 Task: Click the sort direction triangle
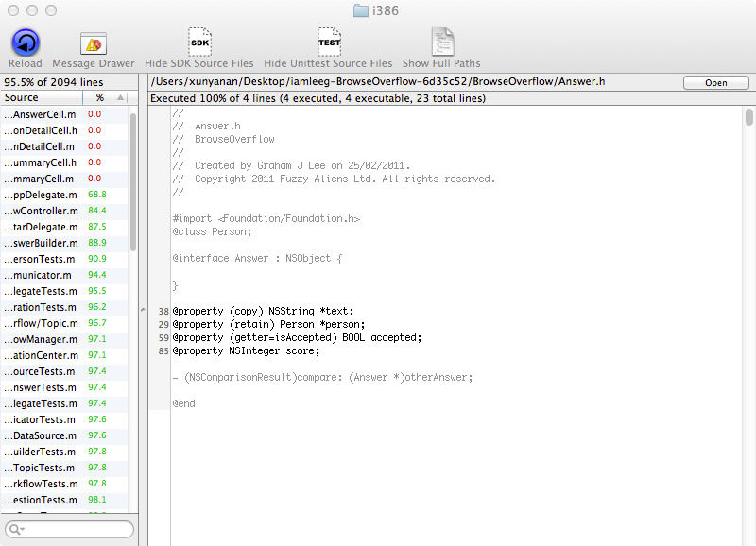121,98
